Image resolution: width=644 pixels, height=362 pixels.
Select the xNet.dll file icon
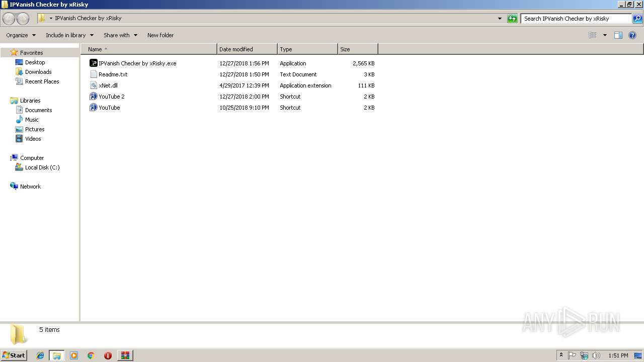93,85
